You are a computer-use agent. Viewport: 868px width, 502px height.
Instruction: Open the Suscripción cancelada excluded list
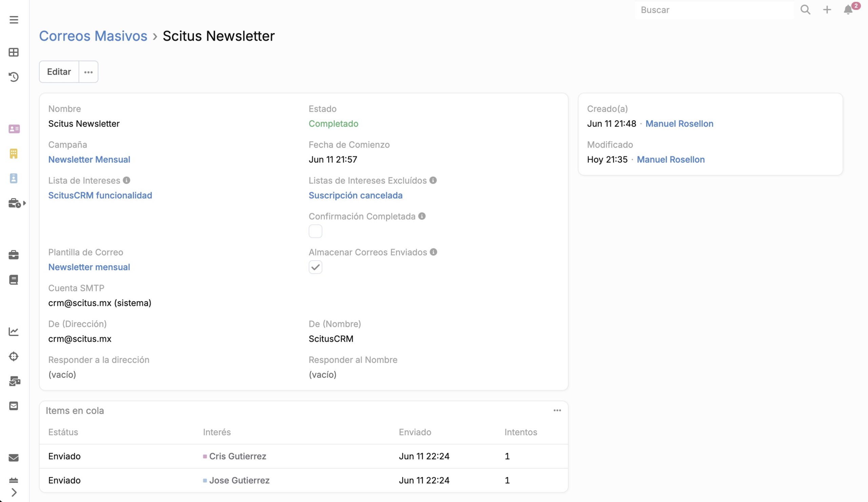pyautogui.click(x=355, y=195)
